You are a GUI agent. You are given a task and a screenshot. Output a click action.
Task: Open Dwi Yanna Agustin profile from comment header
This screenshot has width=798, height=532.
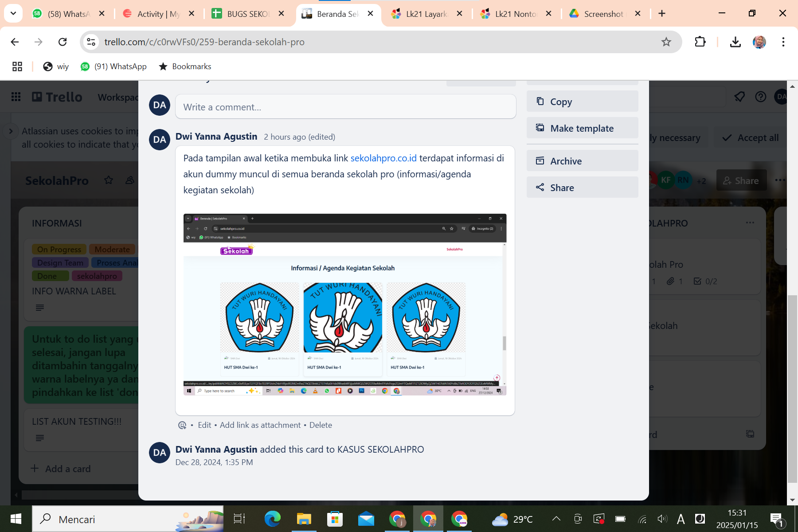216,137
